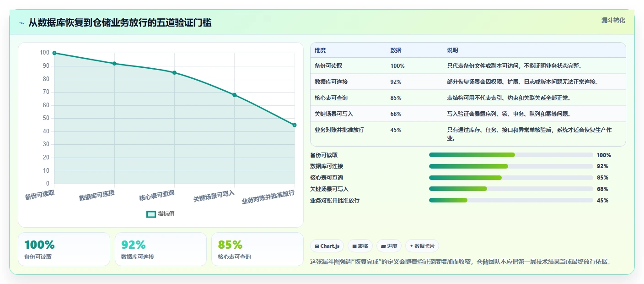644x284 pixels.
Task: Click the 关键场景可写入 progress bar
Action: pos(511,189)
